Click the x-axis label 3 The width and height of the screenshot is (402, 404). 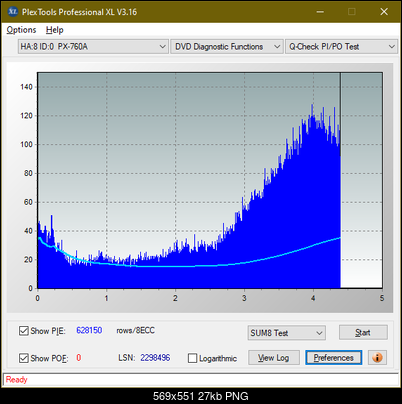pos(244,298)
